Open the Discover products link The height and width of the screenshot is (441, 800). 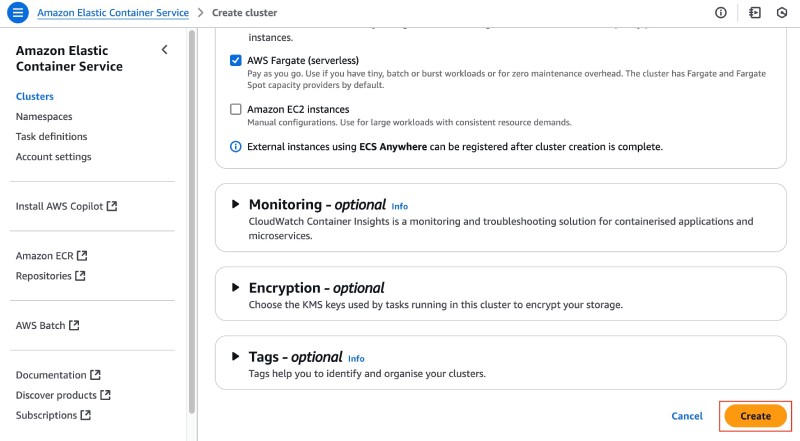[56, 395]
